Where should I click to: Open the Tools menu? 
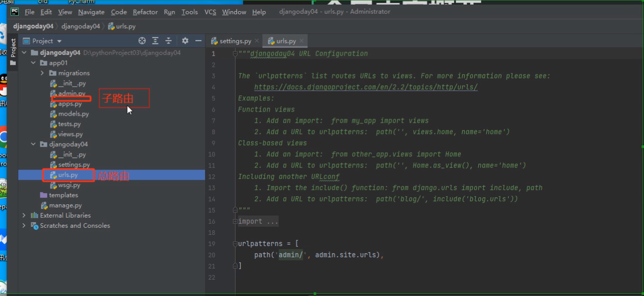tap(190, 12)
